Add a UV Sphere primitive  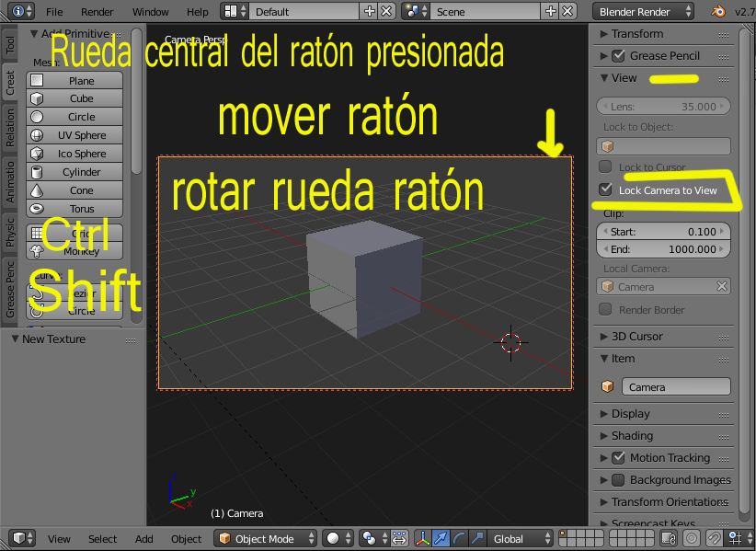(x=74, y=135)
